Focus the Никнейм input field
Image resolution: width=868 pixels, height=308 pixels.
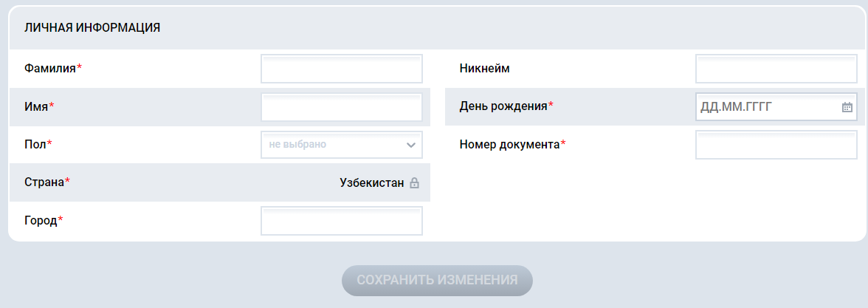coord(776,69)
